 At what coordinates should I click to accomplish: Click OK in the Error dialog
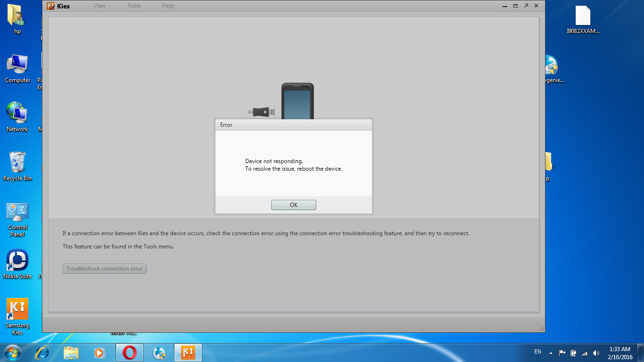(293, 205)
